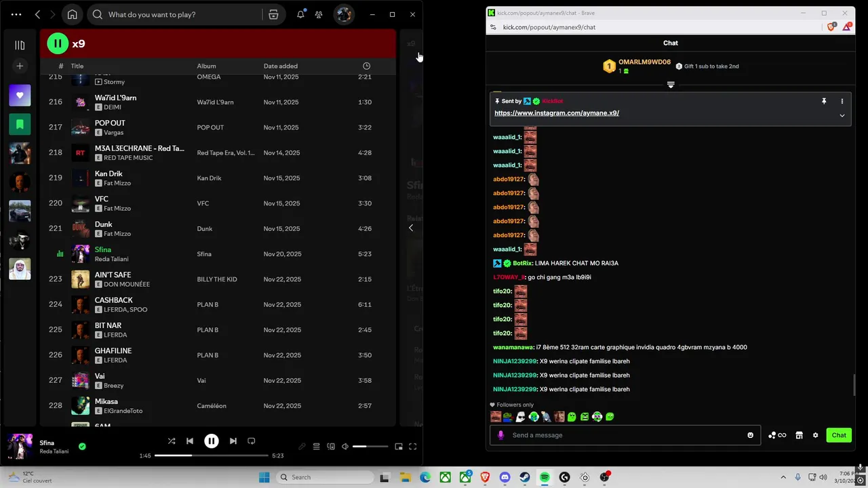Show hidden system tray icons
Screen dimensions: 868x488
783,477
